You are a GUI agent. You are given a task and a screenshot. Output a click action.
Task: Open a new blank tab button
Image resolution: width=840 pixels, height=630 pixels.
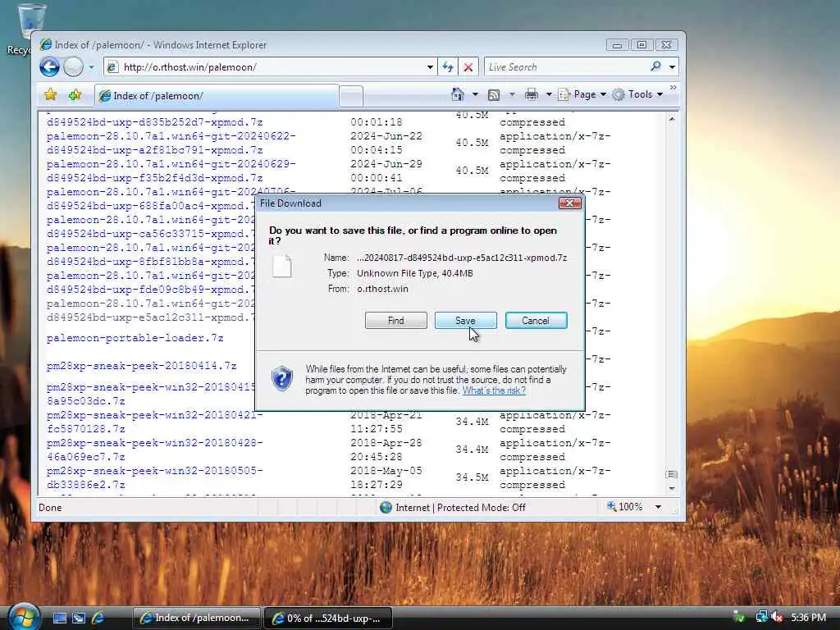pos(351,97)
